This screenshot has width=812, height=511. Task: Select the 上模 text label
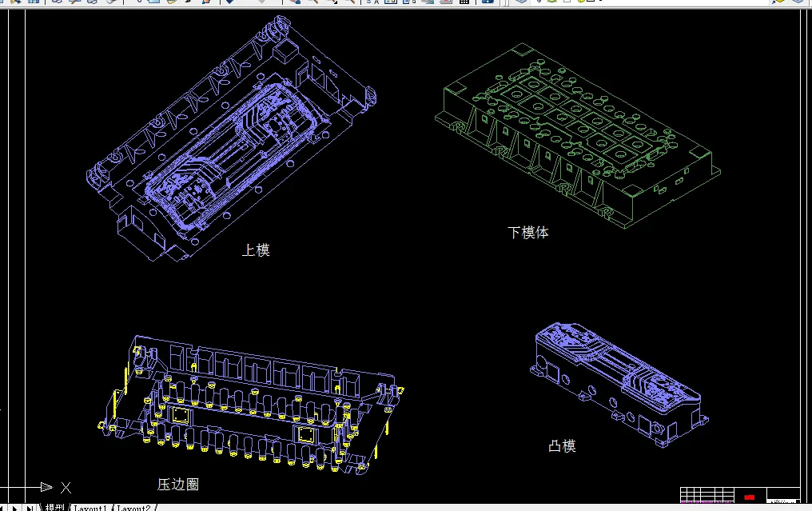[256, 250]
